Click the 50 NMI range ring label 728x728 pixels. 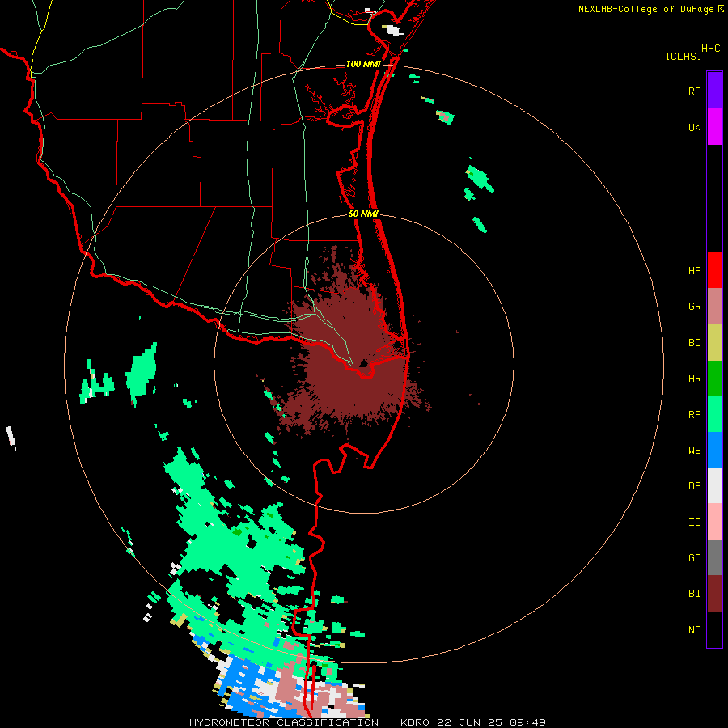(363, 214)
